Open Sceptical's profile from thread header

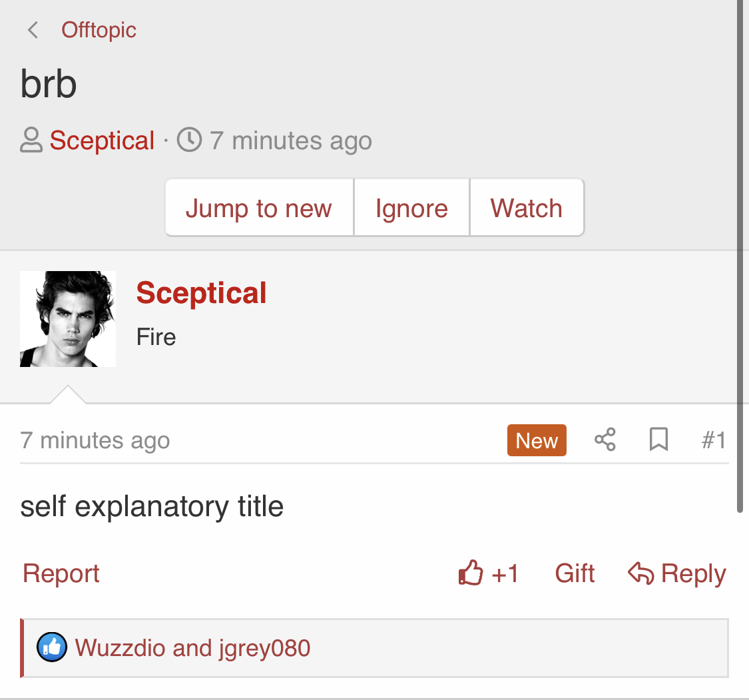coord(102,141)
